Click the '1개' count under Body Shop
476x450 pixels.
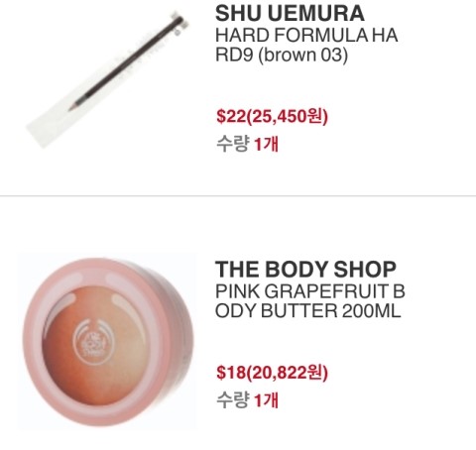[266, 399]
